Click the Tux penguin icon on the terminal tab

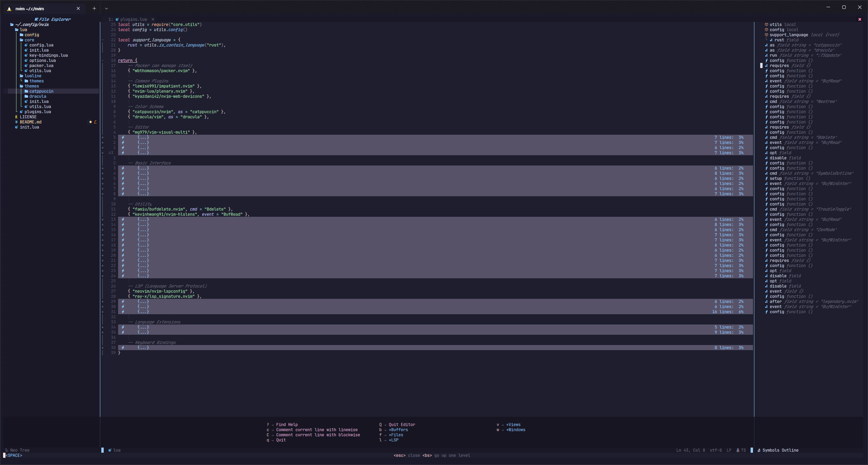(9, 9)
